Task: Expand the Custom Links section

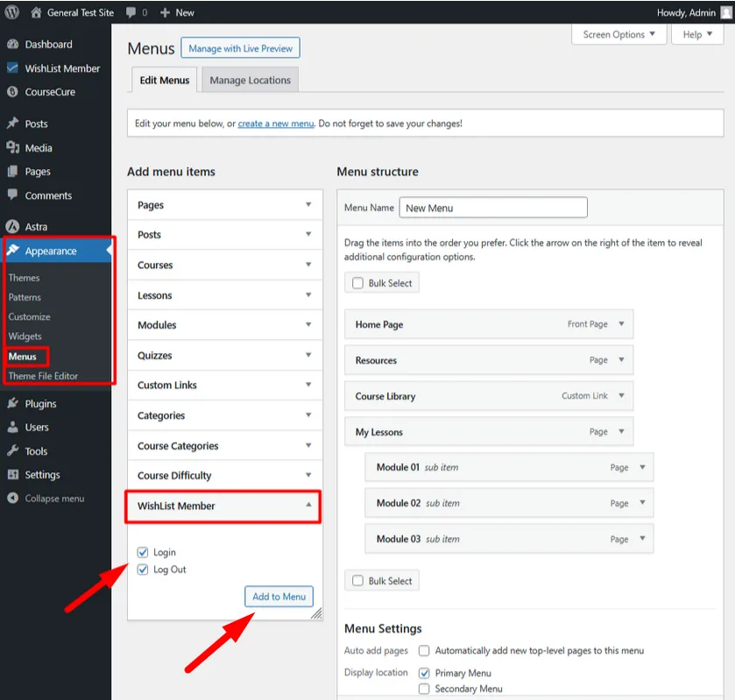Action: click(223, 385)
